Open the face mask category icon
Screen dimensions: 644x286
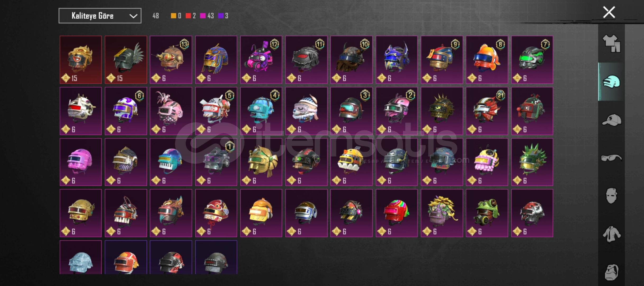[x=611, y=196]
